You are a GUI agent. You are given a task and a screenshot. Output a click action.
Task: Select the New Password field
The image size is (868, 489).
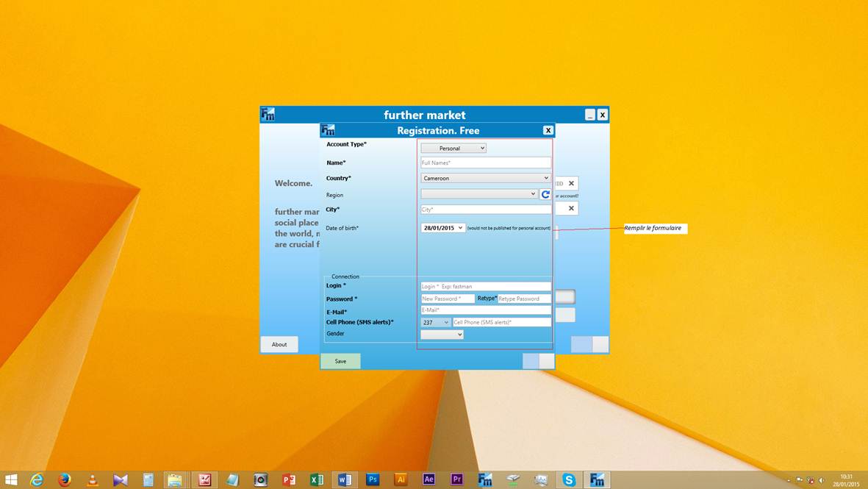448,299
